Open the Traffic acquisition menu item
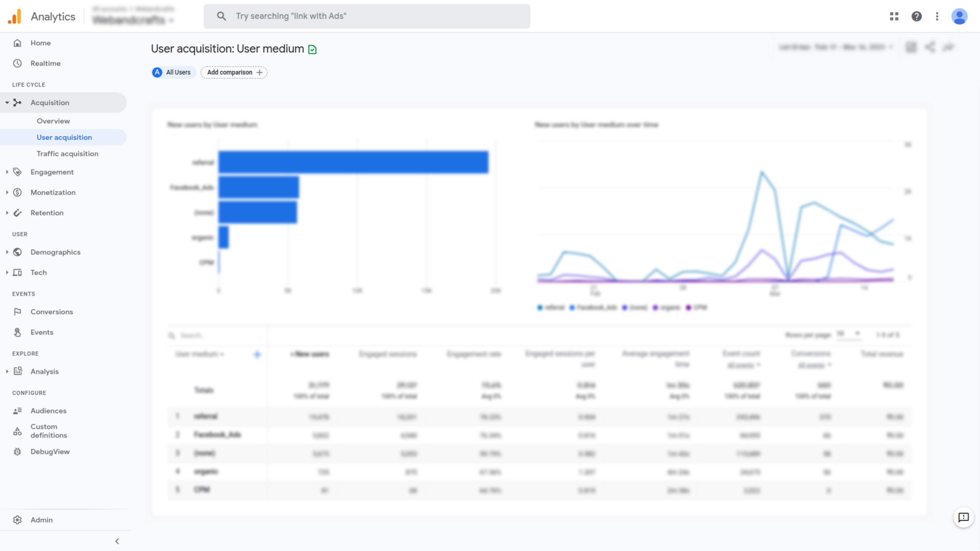The image size is (980, 551). click(x=67, y=153)
